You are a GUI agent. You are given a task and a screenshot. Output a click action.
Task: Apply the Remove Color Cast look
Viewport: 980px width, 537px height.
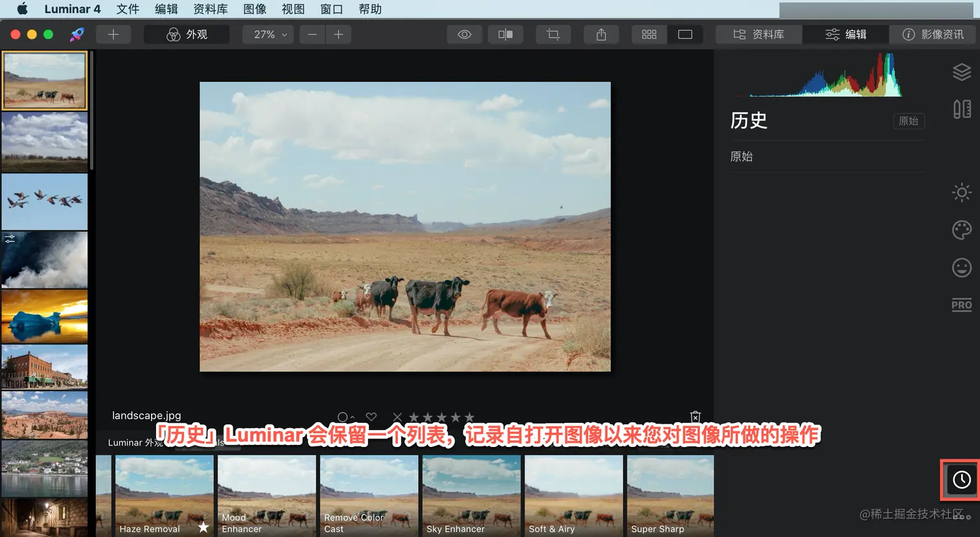(x=369, y=496)
